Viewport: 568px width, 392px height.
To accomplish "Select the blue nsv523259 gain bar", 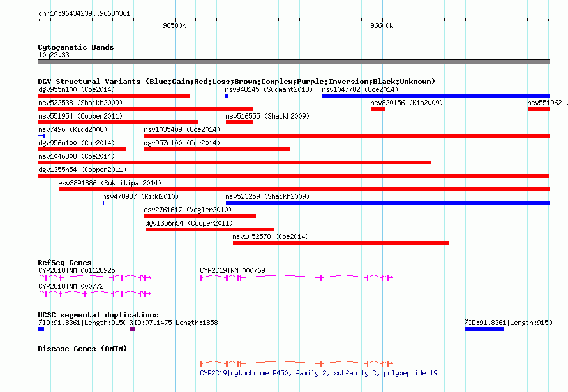I will (388, 203).
